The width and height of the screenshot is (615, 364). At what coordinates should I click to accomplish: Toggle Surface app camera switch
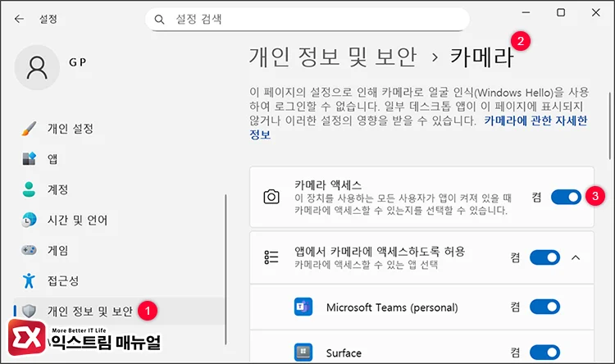coord(544,353)
